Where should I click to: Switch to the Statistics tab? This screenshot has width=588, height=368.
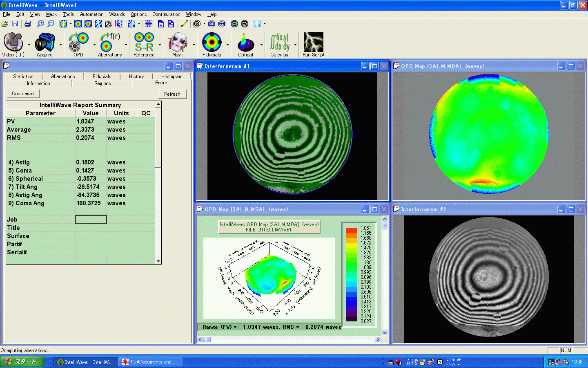click(x=23, y=76)
